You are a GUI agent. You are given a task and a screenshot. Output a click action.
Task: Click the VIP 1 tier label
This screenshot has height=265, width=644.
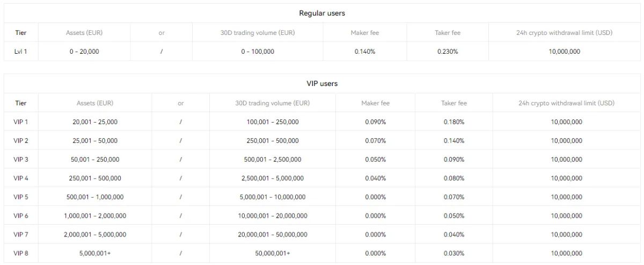tap(21, 122)
